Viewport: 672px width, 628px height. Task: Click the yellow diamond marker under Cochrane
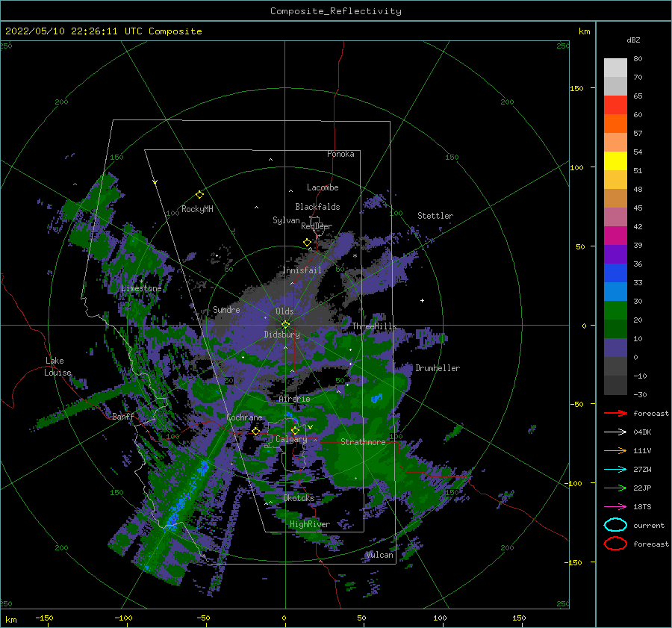(x=256, y=431)
